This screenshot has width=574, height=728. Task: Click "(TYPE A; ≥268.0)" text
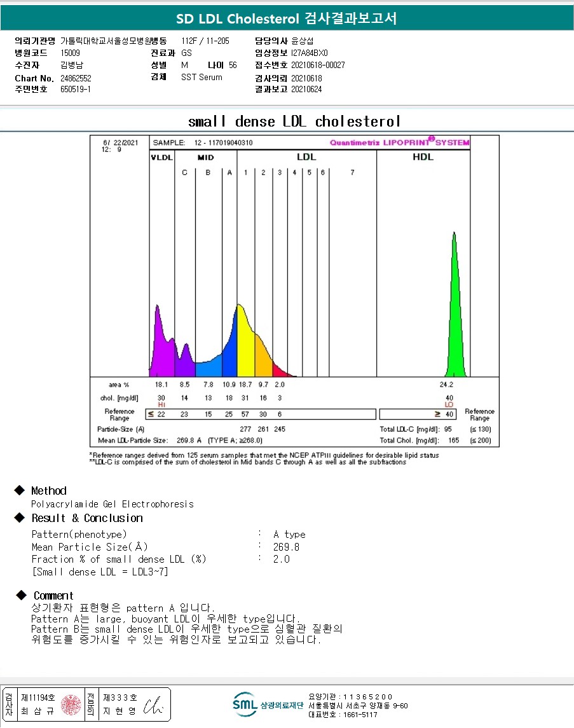point(235,440)
